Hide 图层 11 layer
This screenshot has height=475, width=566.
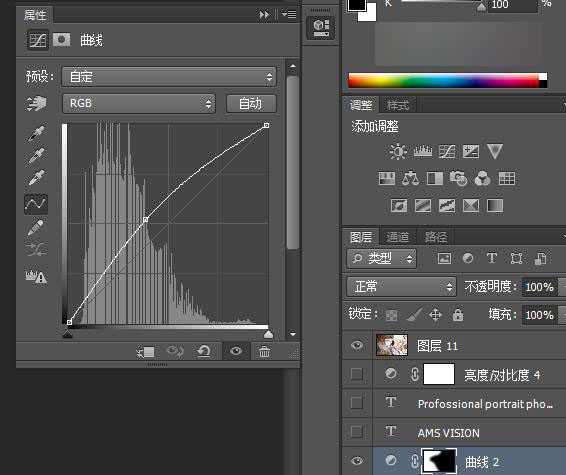pos(357,345)
